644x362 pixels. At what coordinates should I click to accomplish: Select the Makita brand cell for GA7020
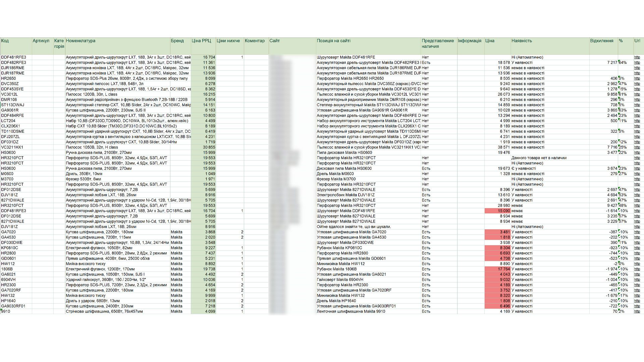[x=177, y=232]
